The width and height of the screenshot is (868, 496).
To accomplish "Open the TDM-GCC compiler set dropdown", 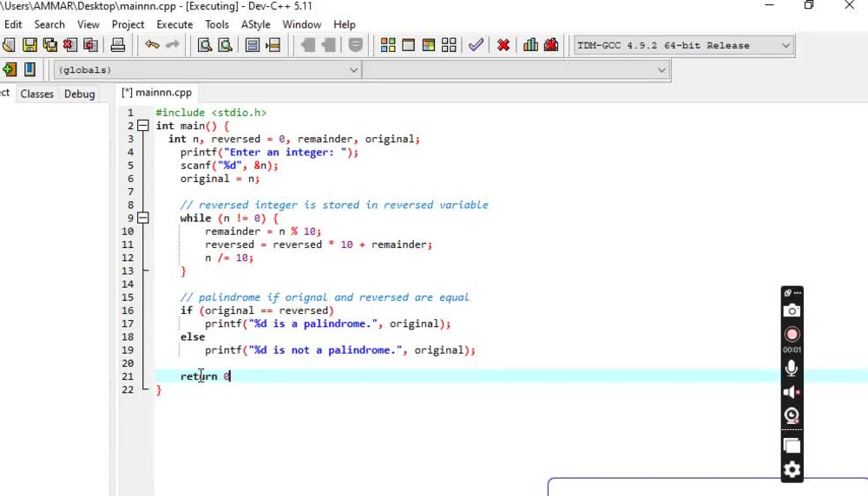I will pyautogui.click(x=684, y=45).
